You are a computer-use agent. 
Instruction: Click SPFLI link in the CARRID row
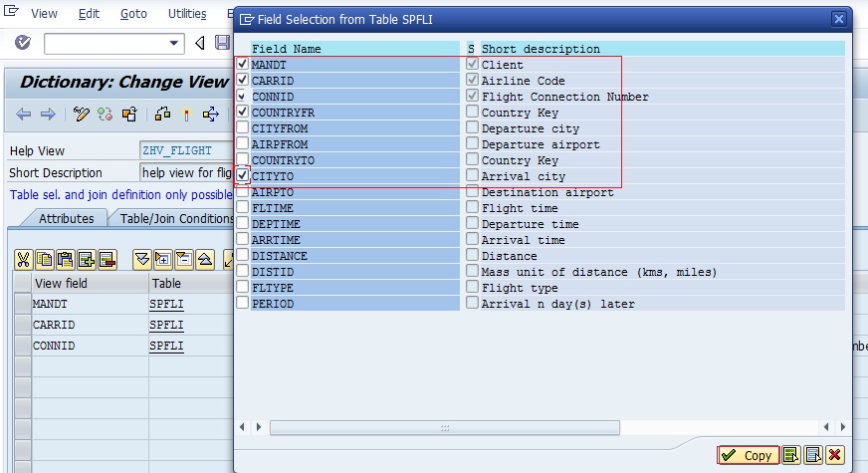(166, 325)
